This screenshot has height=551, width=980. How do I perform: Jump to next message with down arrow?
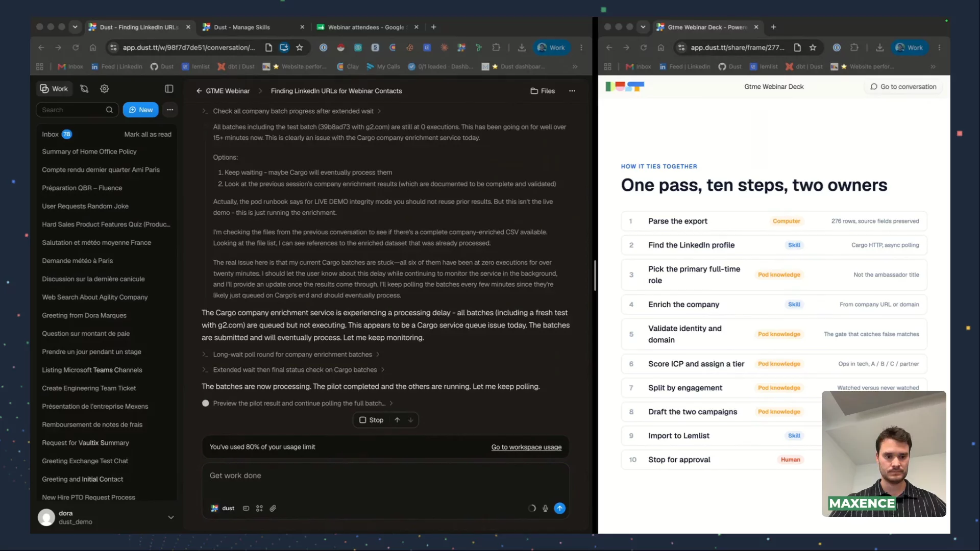[410, 420]
